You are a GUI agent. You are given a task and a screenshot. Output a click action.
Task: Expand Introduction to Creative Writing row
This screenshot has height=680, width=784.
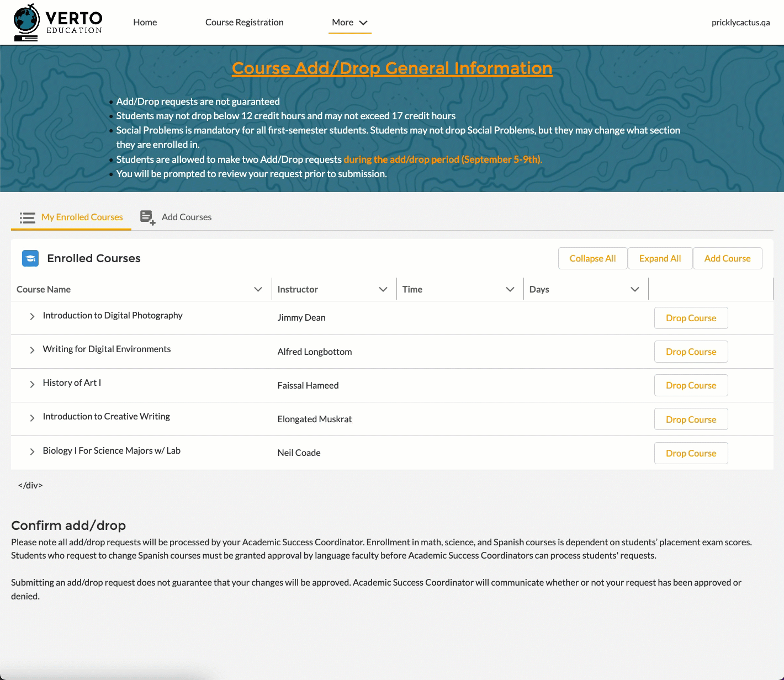32,418
